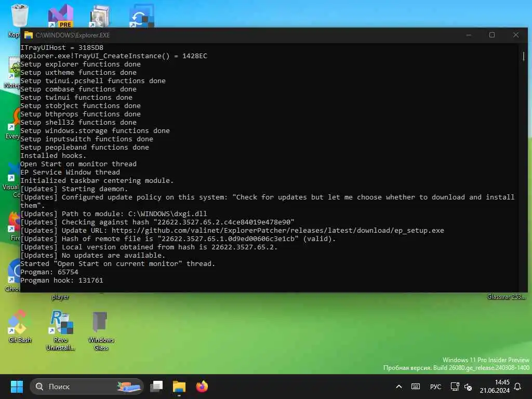The width and height of the screenshot is (532, 399).
Task: Click "Path to module: C:\WINDOWS\dxgi.dll" line
Action: coord(114,214)
